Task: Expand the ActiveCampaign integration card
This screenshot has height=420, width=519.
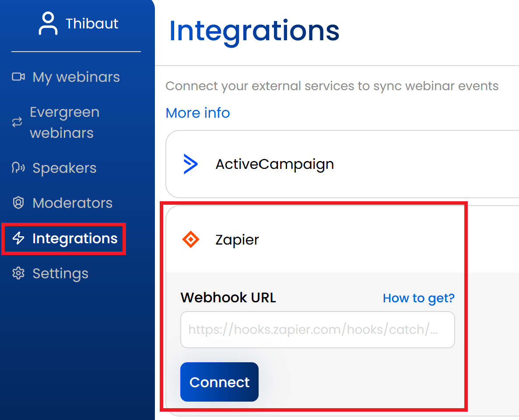Action: [343, 164]
